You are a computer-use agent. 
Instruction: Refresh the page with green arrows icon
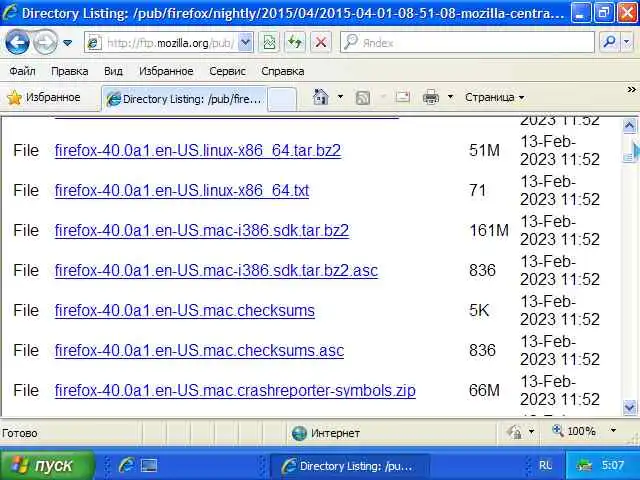tap(295, 42)
